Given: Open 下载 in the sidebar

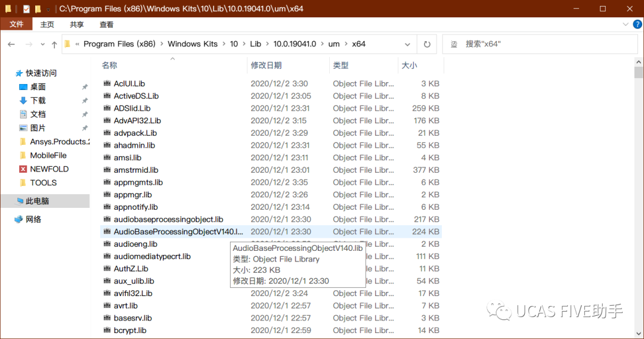Looking at the screenshot, I should click(x=38, y=101).
